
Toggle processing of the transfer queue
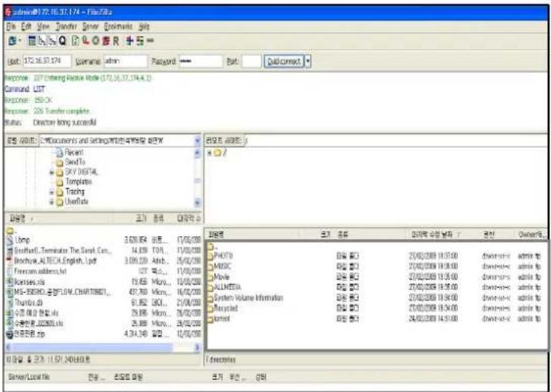[x=86, y=41]
